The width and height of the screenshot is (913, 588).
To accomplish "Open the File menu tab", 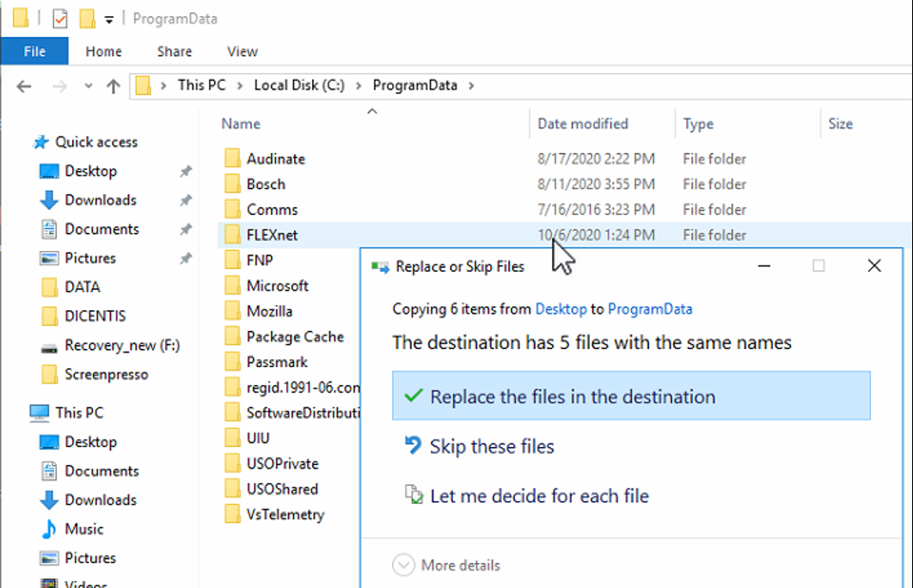I will [34, 52].
